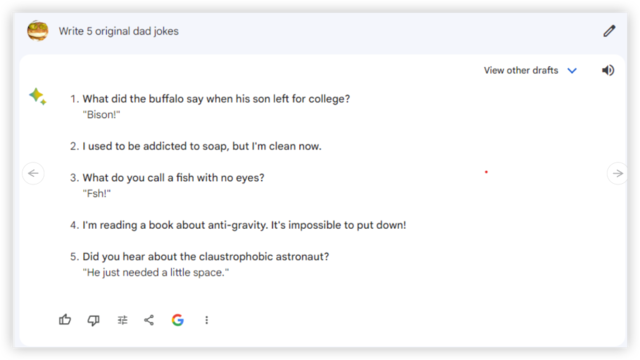
Task: Go to next with the right arrow
Action: tap(618, 173)
